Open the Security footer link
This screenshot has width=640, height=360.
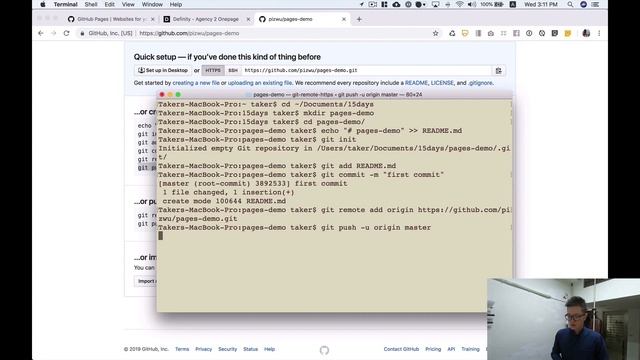[x=227, y=349]
